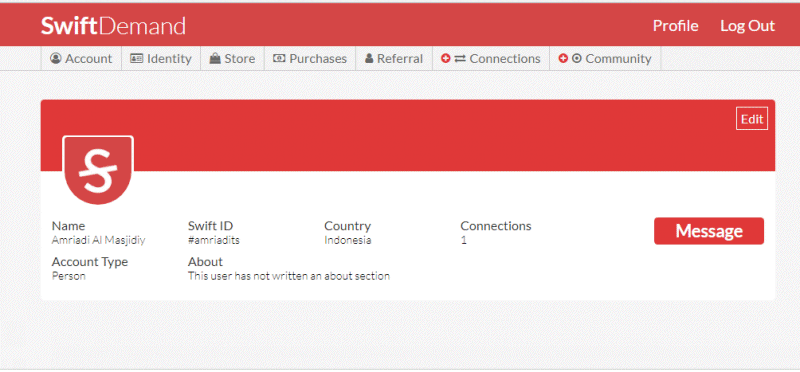Click the Connections label in profile card

(496, 226)
